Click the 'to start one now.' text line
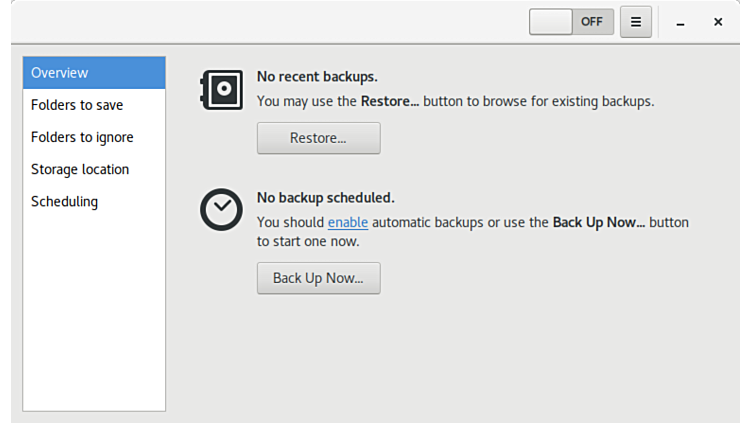The width and height of the screenshot is (752, 423). pyautogui.click(x=308, y=241)
